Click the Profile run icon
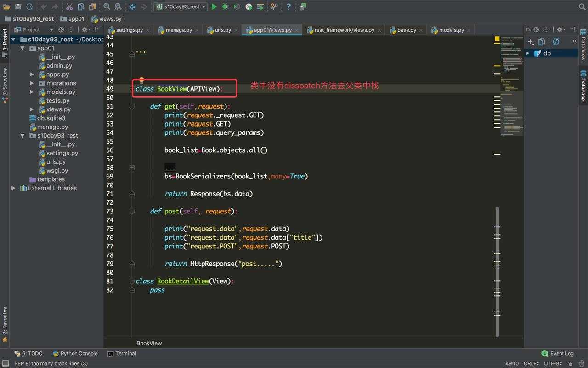 249,6
